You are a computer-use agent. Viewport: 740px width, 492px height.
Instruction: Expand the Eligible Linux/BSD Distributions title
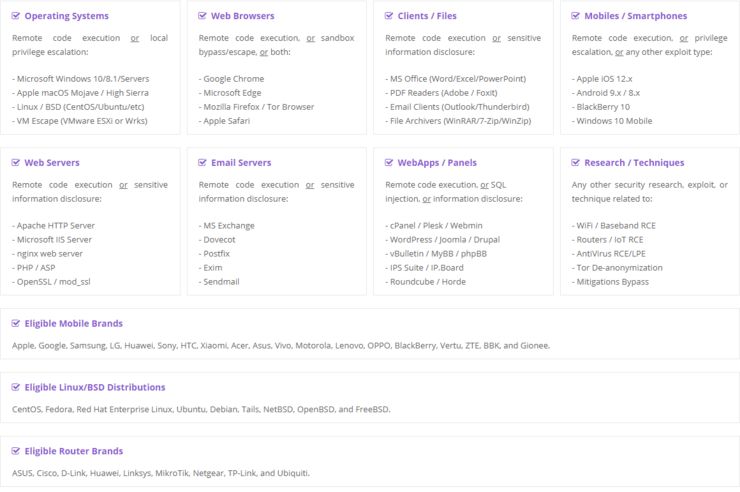(x=95, y=387)
